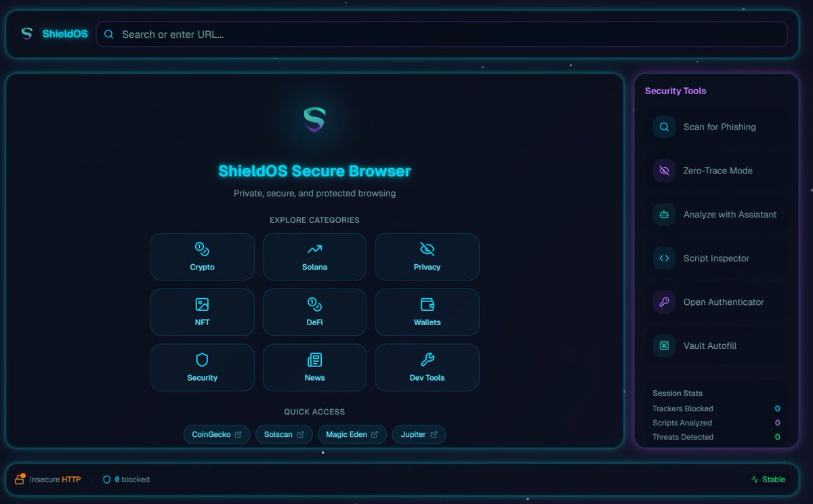The image size is (813, 504).
Task: Open the Solana category tile
Action: [x=314, y=257]
